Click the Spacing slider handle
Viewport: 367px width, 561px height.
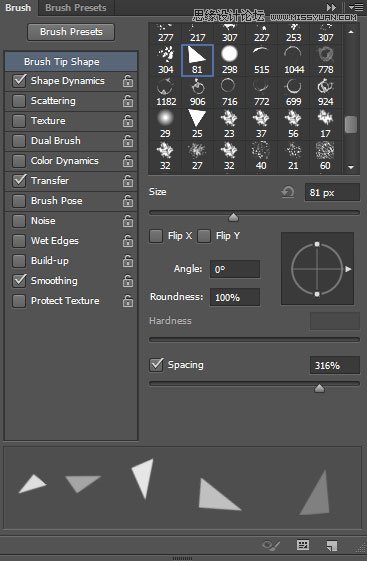tap(319, 388)
